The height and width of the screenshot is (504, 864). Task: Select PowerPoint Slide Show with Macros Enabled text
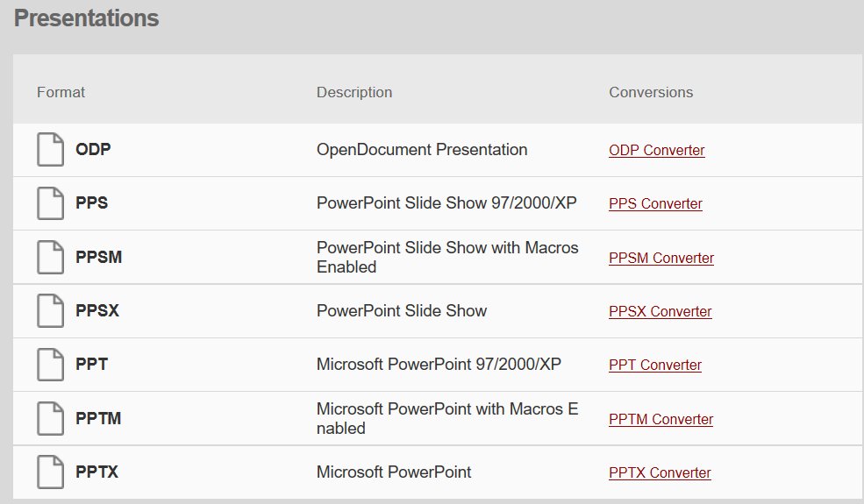(447, 257)
